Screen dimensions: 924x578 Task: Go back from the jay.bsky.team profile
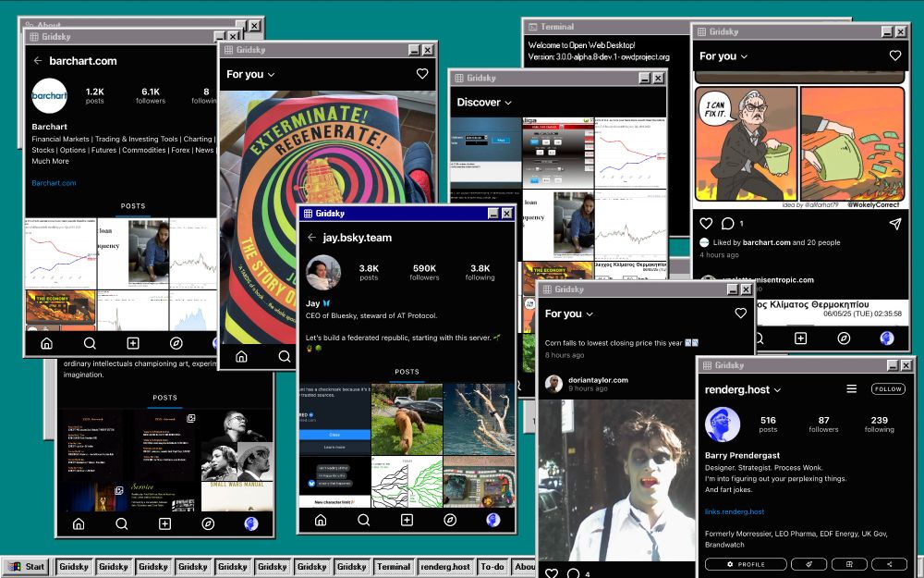tap(311, 238)
